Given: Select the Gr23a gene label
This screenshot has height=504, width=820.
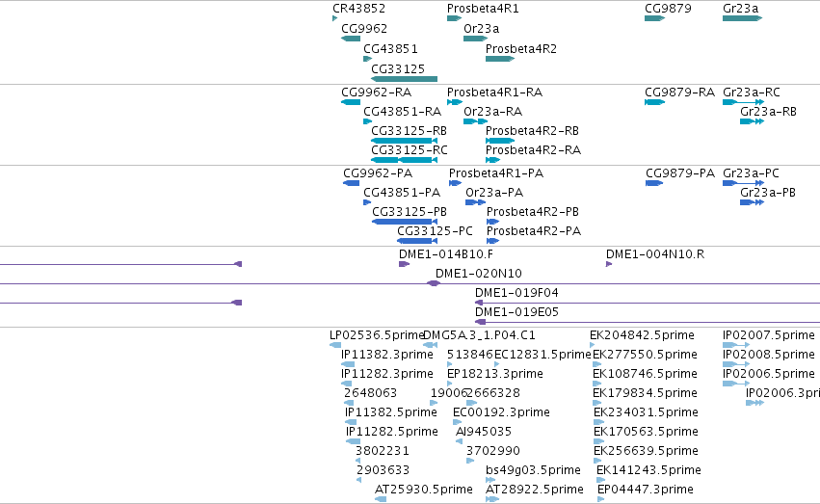Looking at the screenshot, I should (741, 9).
